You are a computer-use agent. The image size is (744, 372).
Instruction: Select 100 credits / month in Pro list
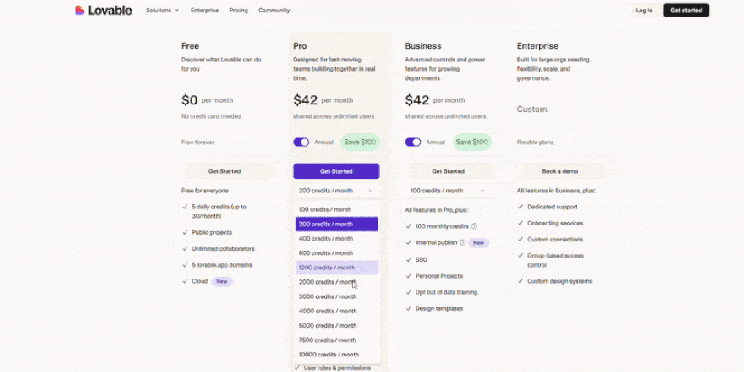click(x=336, y=209)
